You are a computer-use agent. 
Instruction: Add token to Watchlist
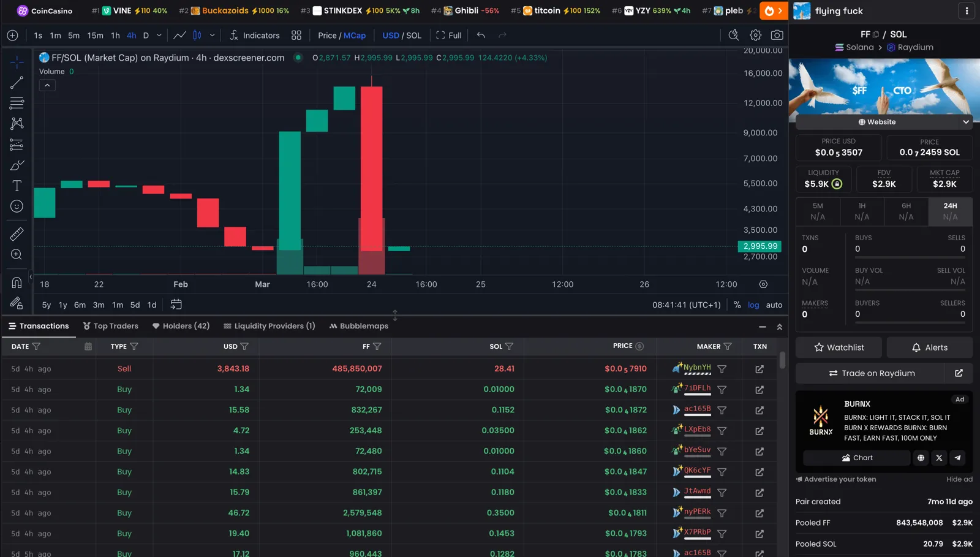click(839, 347)
